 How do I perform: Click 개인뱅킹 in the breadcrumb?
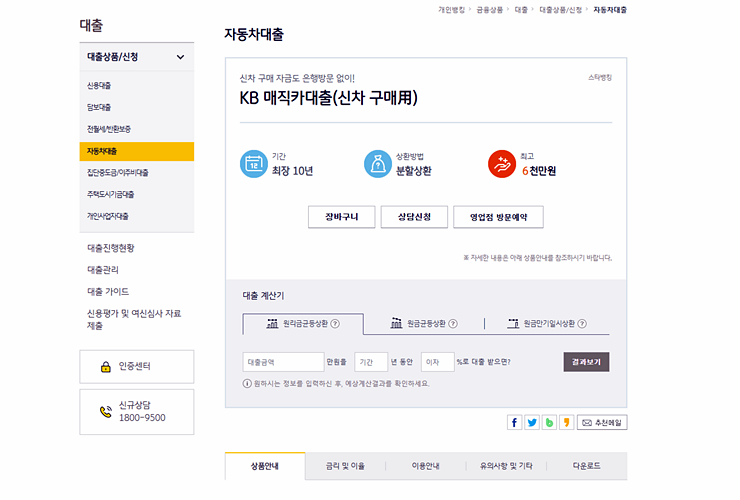[451, 10]
